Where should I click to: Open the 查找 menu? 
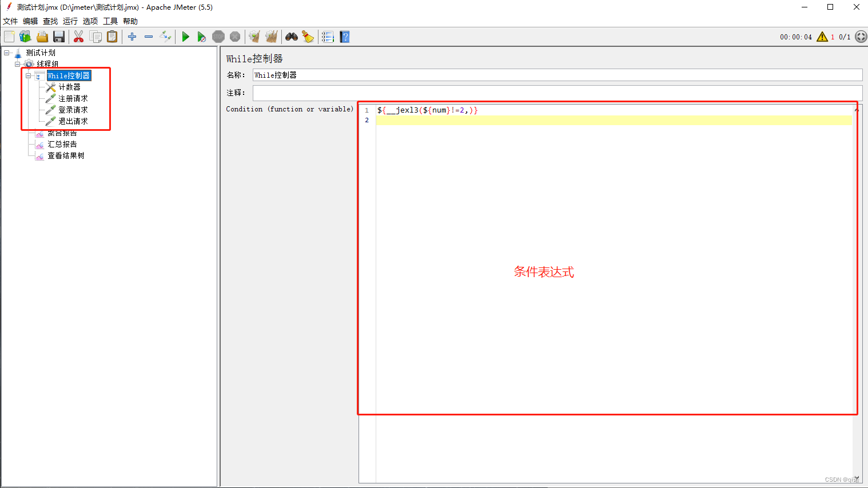pos(50,21)
